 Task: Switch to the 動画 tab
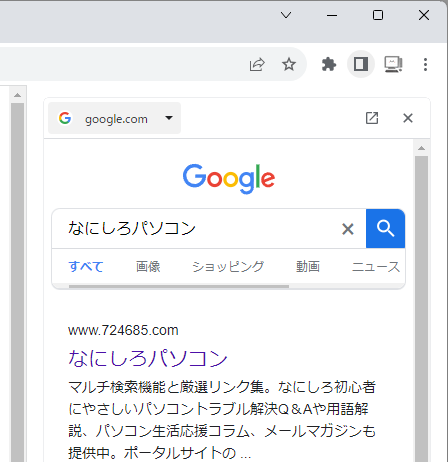pos(308,267)
